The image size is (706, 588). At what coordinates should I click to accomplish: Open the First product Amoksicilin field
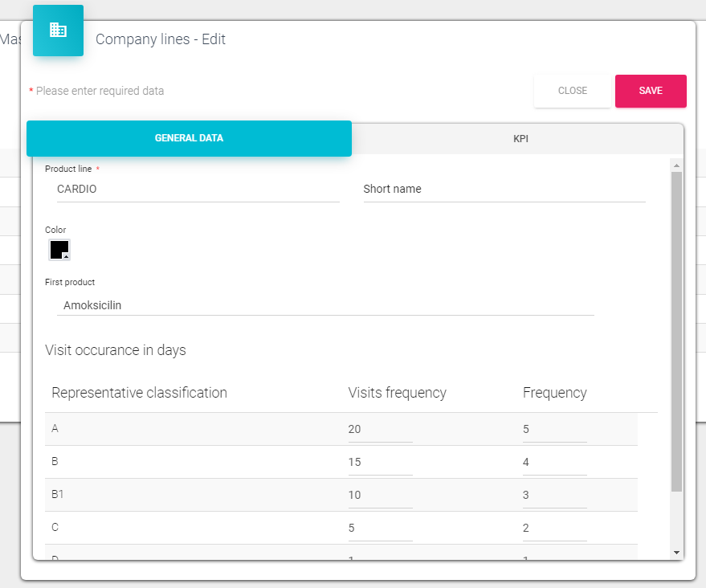[x=324, y=305]
